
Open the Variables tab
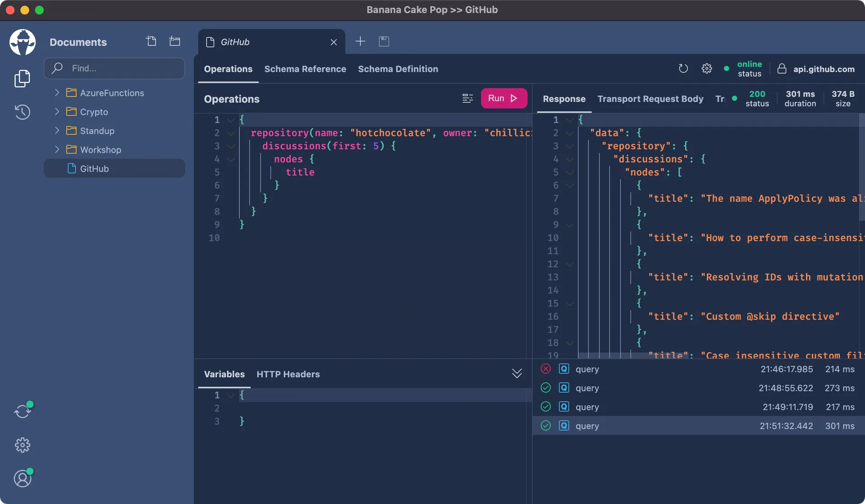[224, 374]
